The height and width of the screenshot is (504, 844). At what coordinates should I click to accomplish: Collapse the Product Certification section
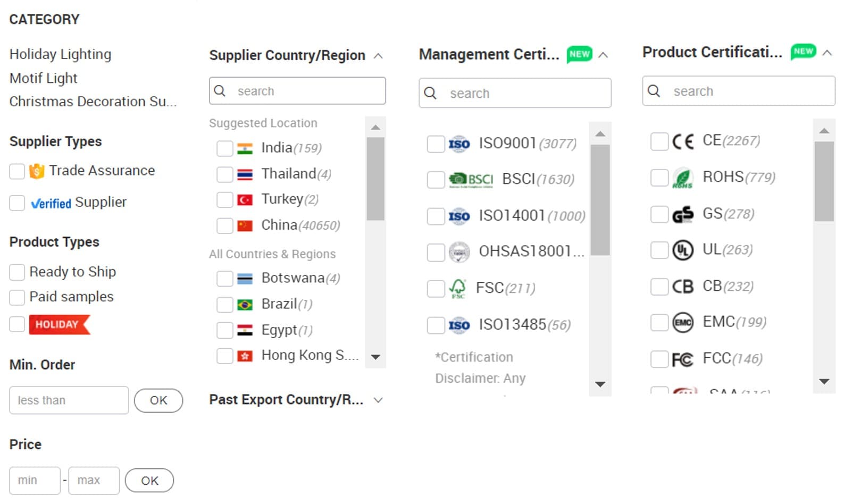pos(827,53)
